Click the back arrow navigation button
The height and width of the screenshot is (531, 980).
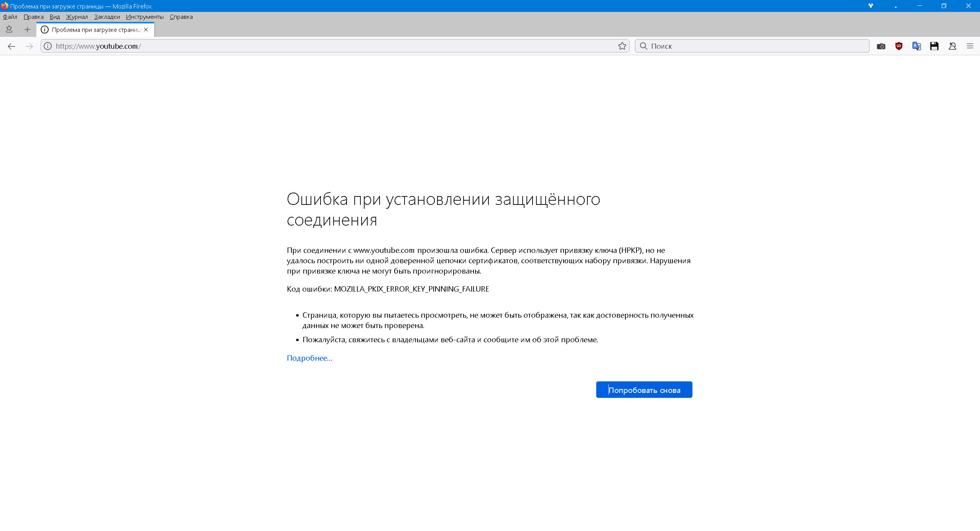pos(12,46)
